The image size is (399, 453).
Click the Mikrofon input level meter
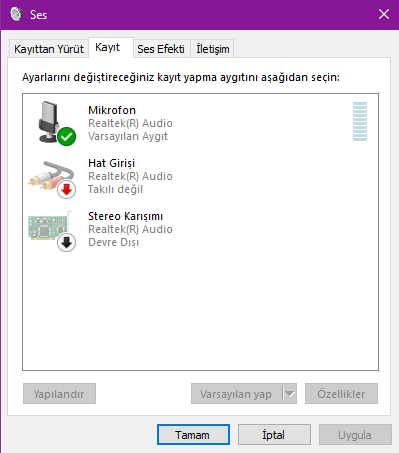coord(360,122)
